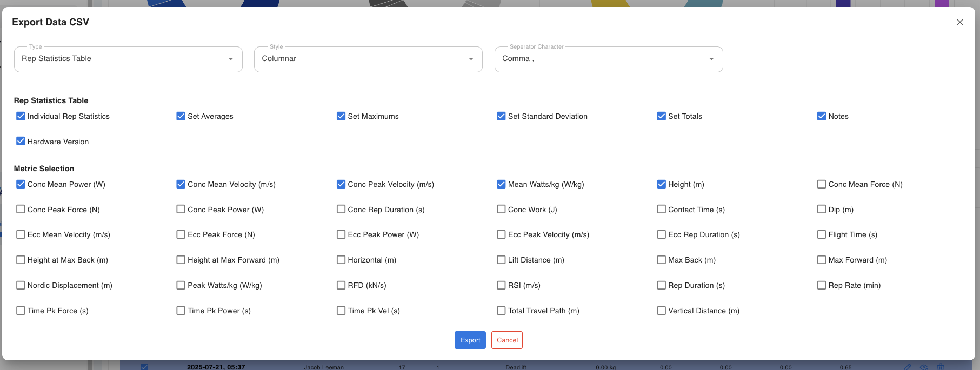
Task: Enable Max Back (m) metric
Action: 661,260
